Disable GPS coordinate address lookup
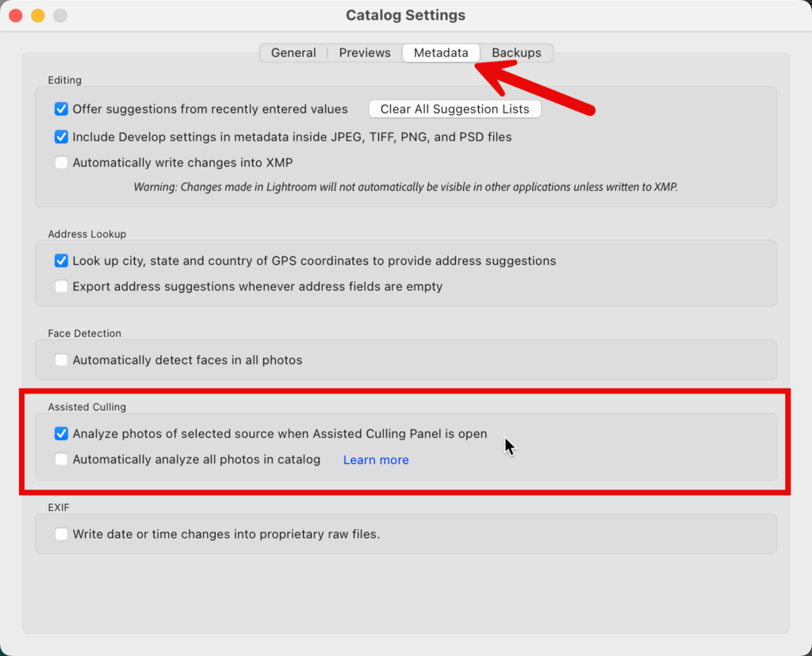812x656 pixels. [61, 260]
